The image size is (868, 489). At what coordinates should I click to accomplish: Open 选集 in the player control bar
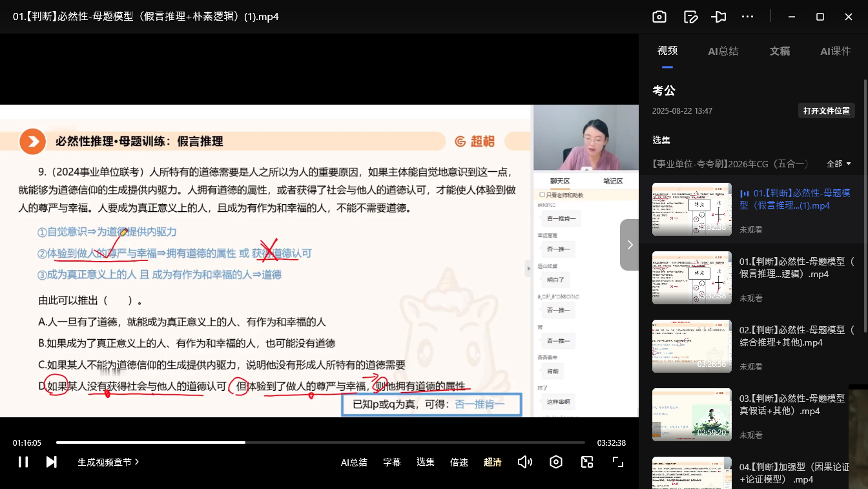(x=426, y=462)
